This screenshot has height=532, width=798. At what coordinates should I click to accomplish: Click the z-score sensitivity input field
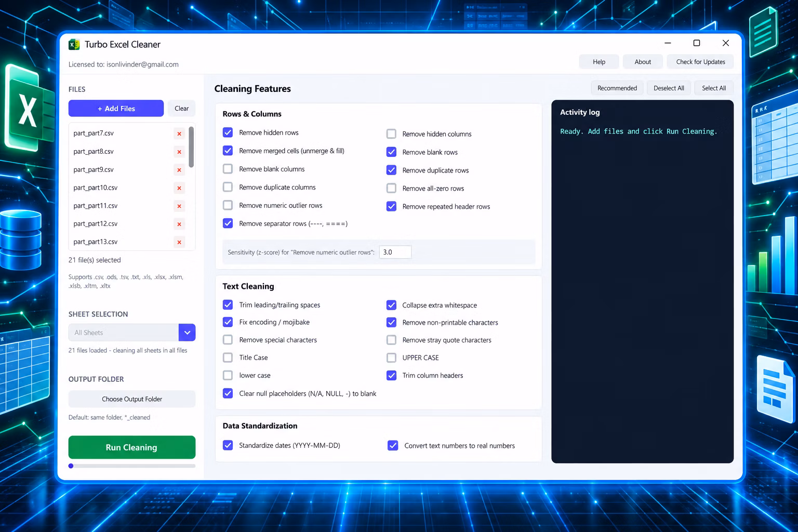(395, 252)
